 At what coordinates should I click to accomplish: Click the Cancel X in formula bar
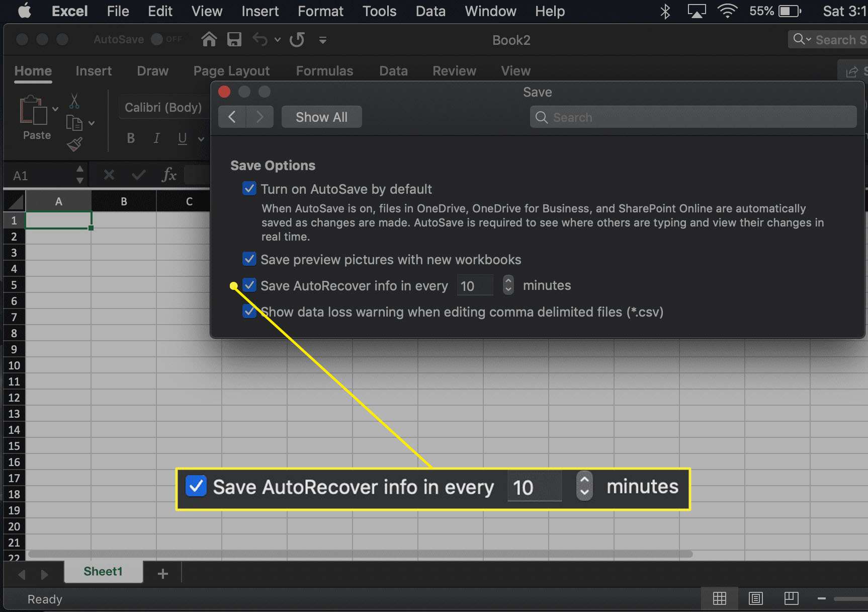[109, 175]
